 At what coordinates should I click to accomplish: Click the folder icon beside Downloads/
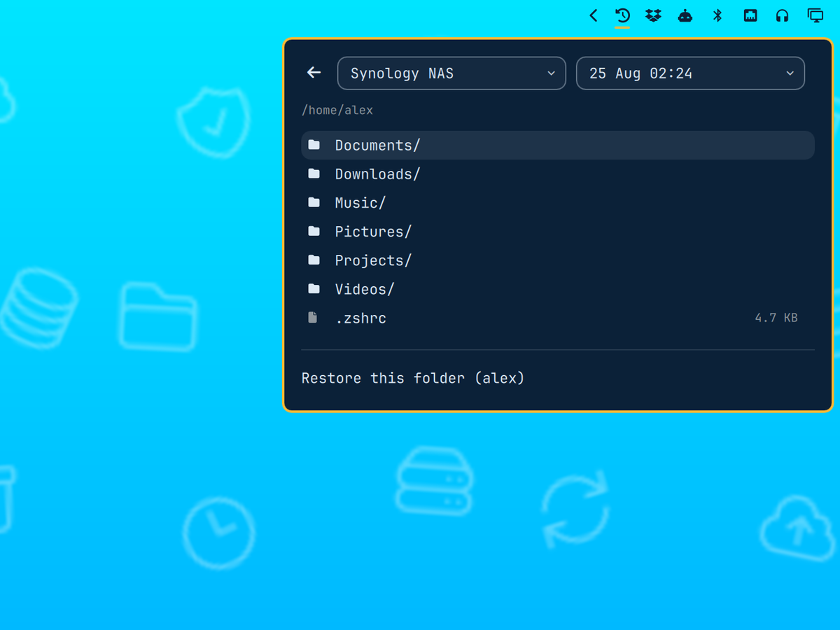pyautogui.click(x=314, y=174)
